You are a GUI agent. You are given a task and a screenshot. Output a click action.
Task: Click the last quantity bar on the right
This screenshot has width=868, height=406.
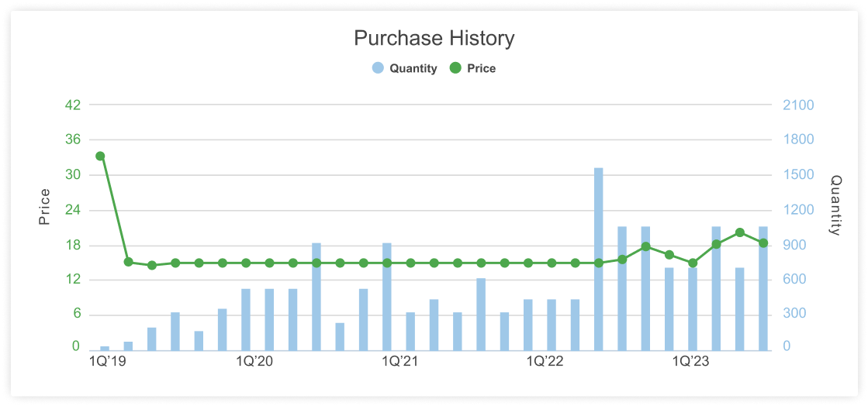763,289
